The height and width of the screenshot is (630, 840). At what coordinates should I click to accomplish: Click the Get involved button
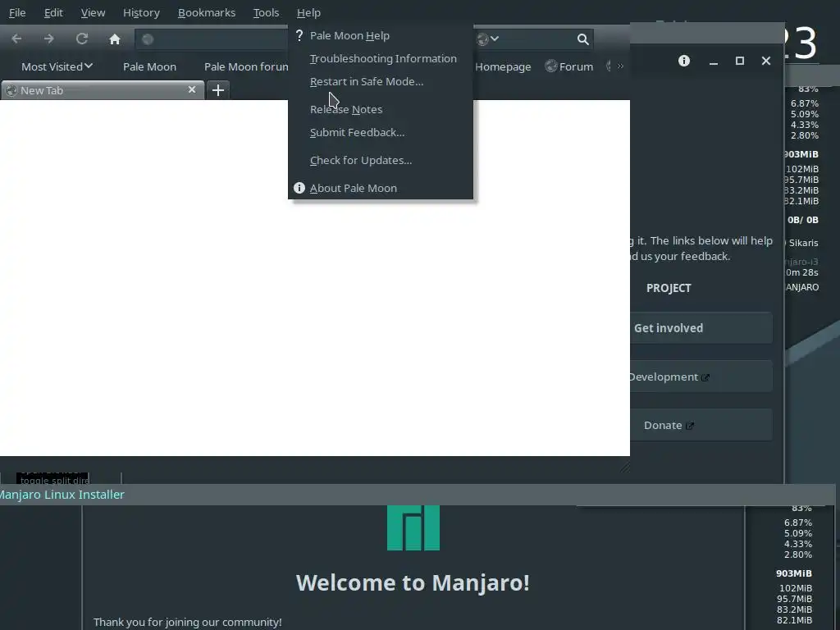[701, 328]
